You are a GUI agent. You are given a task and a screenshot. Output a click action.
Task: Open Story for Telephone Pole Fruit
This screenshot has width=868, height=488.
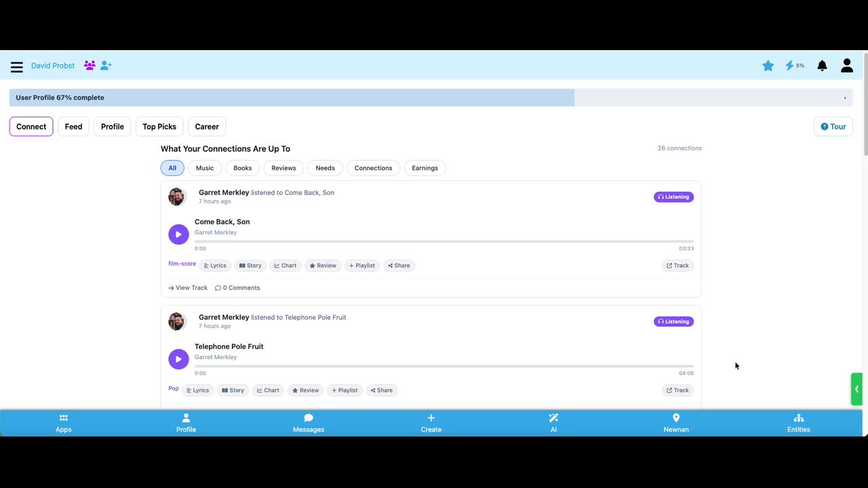click(x=233, y=390)
